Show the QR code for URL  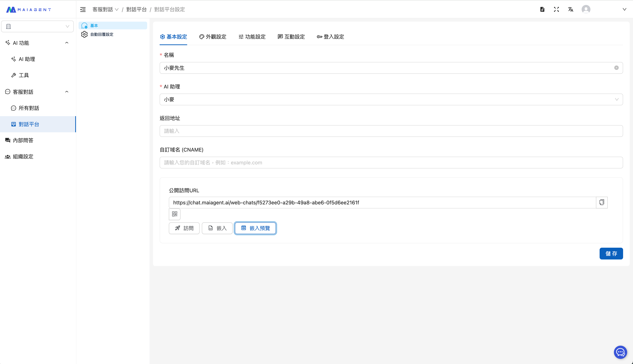[x=174, y=214]
